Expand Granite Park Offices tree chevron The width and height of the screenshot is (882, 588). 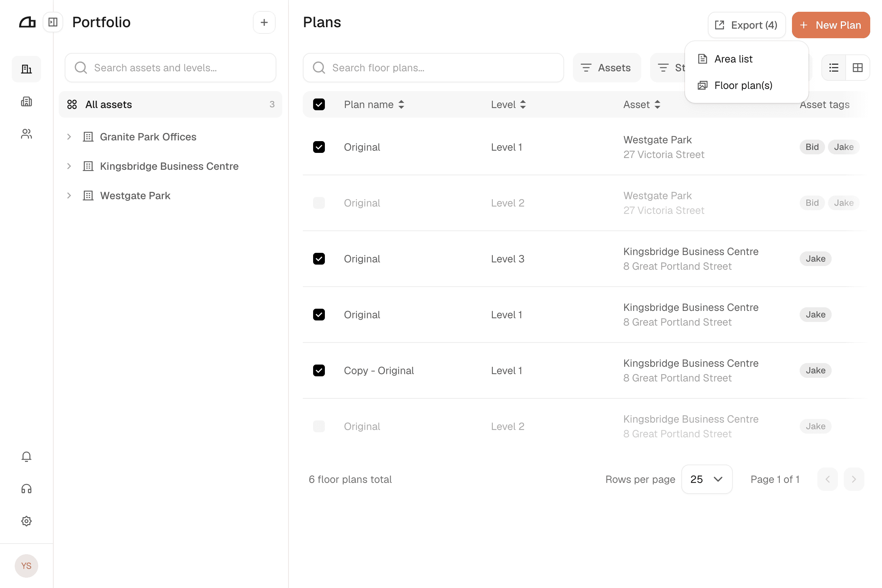pyautogui.click(x=69, y=137)
